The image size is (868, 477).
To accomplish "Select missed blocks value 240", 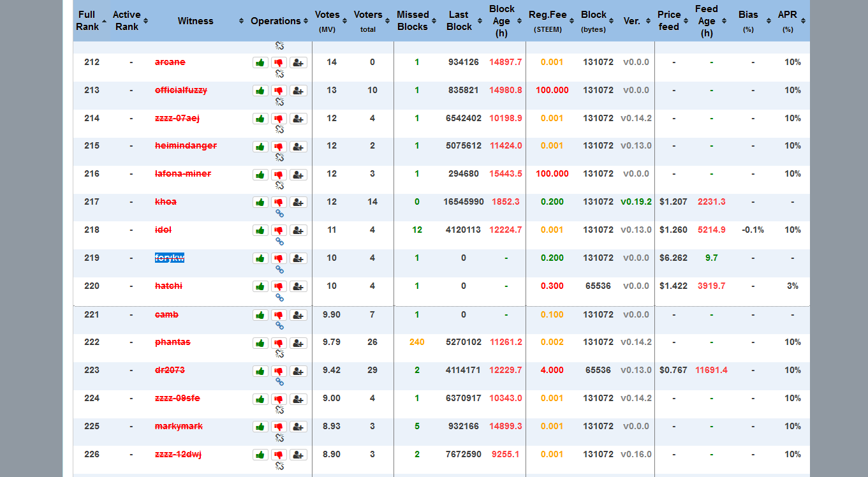I will click(x=417, y=342).
